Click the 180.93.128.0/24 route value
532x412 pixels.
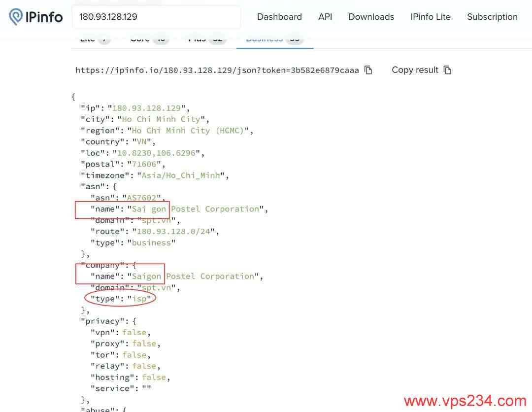tap(177, 231)
